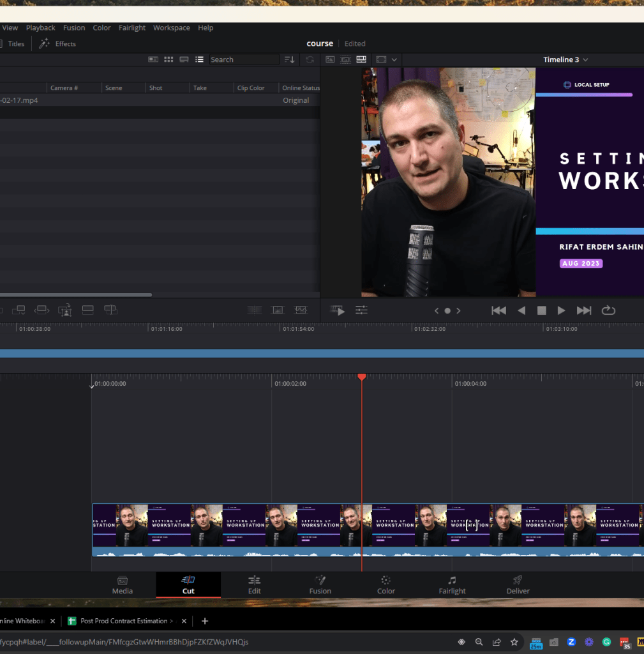The height and width of the screenshot is (654, 644).
Task: Go to last frame of timeline
Action: point(584,310)
